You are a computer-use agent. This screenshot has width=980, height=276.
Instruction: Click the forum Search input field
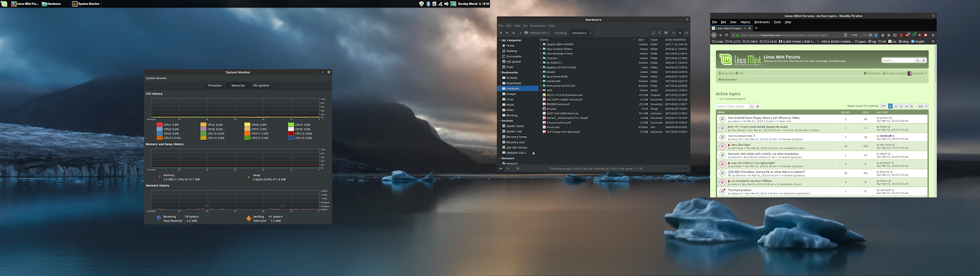pyautogui.click(x=899, y=60)
